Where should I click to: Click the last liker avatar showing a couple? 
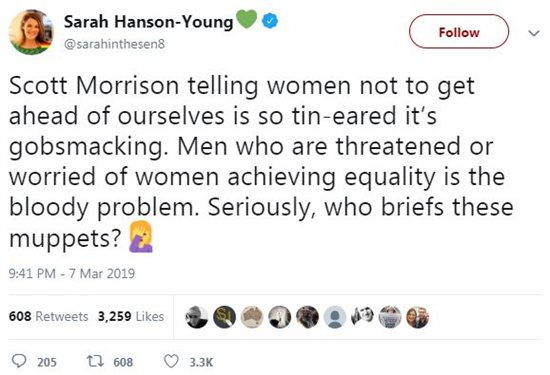pyautogui.click(x=417, y=317)
